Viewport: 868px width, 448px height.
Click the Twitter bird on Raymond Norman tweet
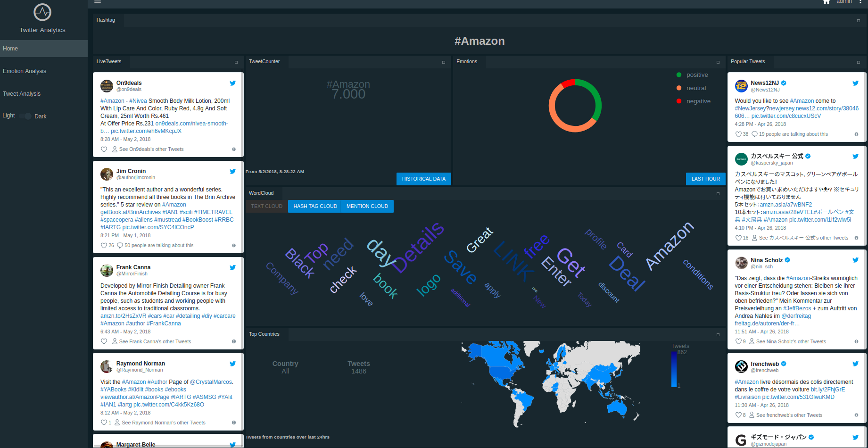pyautogui.click(x=232, y=364)
